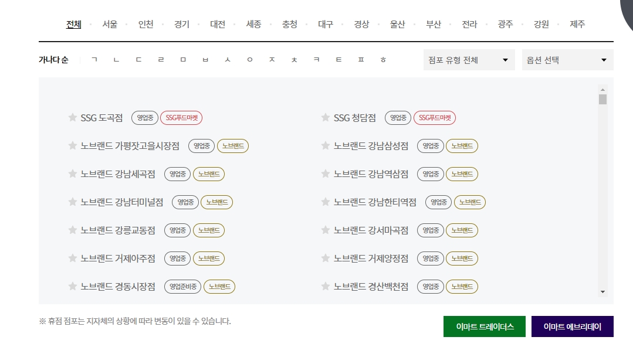Filter stores by the consonant ㄱ

(93, 60)
